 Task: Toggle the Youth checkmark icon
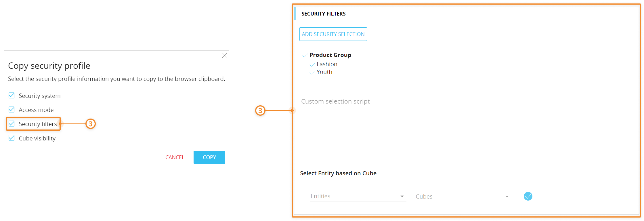[x=312, y=73]
